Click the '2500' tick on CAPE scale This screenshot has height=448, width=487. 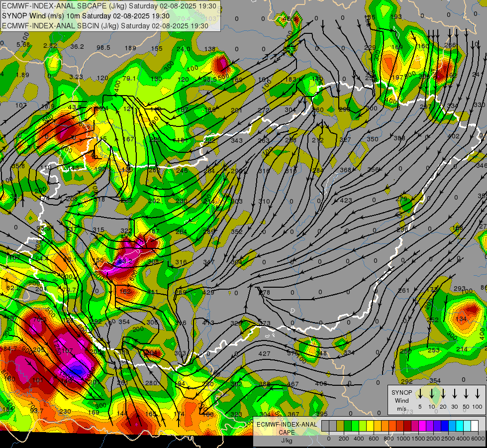[x=448, y=439]
